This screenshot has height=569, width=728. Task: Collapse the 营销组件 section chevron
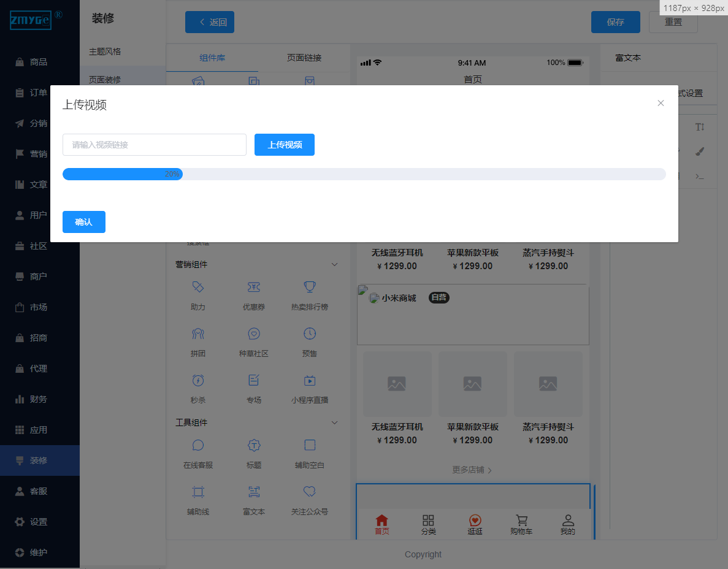pyautogui.click(x=334, y=264)
